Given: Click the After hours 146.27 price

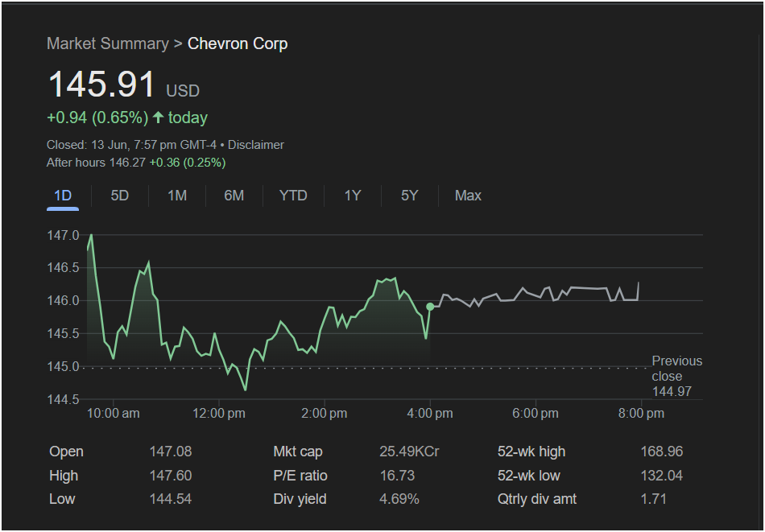Looking at the screenshot, I should tap(96, 163).
